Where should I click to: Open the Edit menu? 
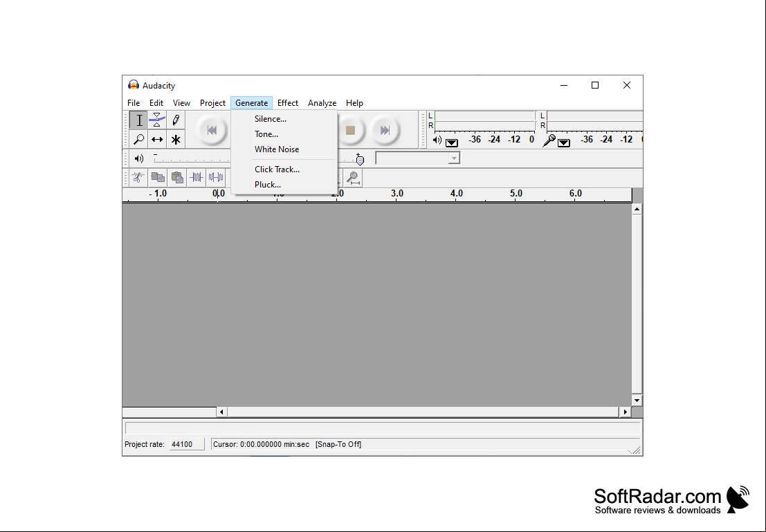tap(156, 103)
